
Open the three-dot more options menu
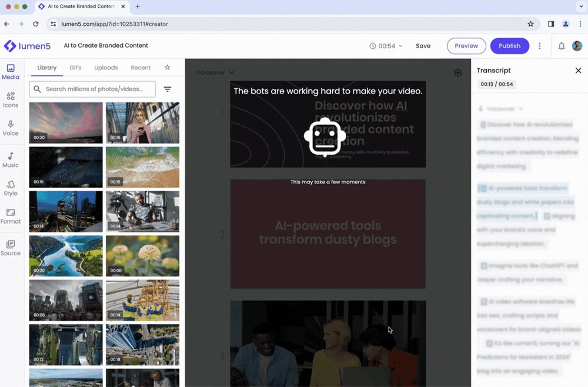[x=540, y=46]
